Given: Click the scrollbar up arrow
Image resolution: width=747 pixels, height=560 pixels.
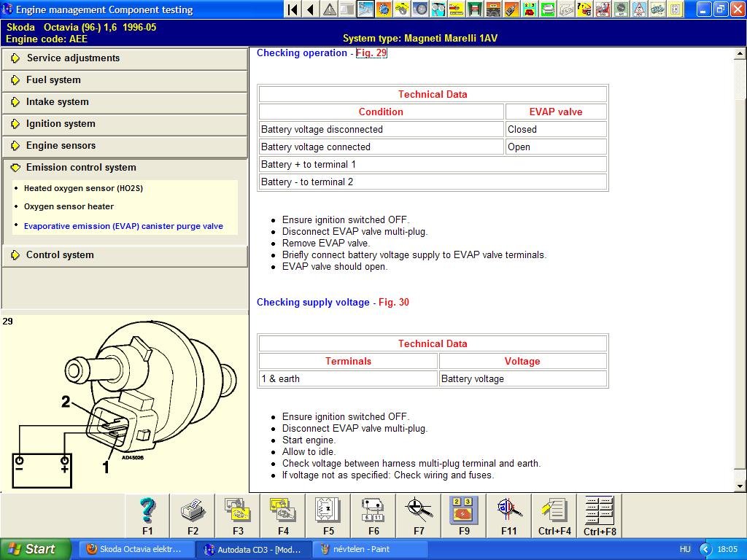Looking at the screenshot, I should tap(740, 52).
